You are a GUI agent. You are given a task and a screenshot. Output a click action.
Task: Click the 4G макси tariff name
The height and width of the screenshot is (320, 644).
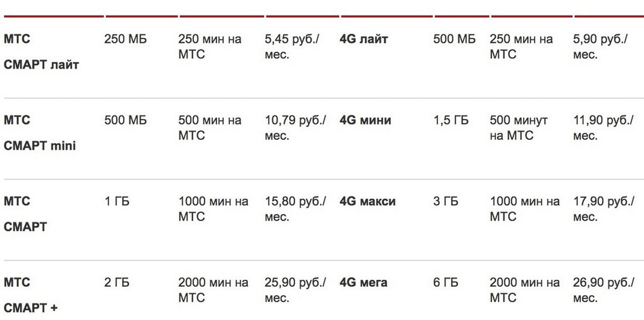368,202
